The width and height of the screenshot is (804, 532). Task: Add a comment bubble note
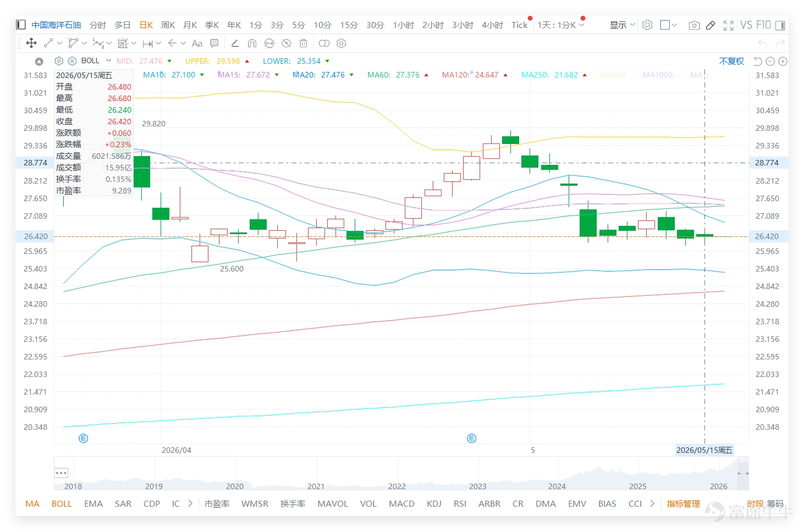(x=214, y=43)
